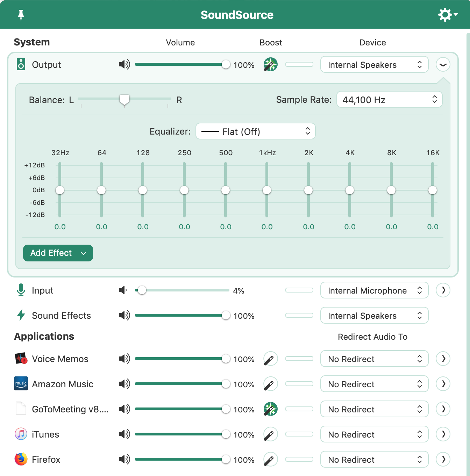Click the Firefox app icon
This screenshot has width=470, height=476.
click(x=21, y=459)
